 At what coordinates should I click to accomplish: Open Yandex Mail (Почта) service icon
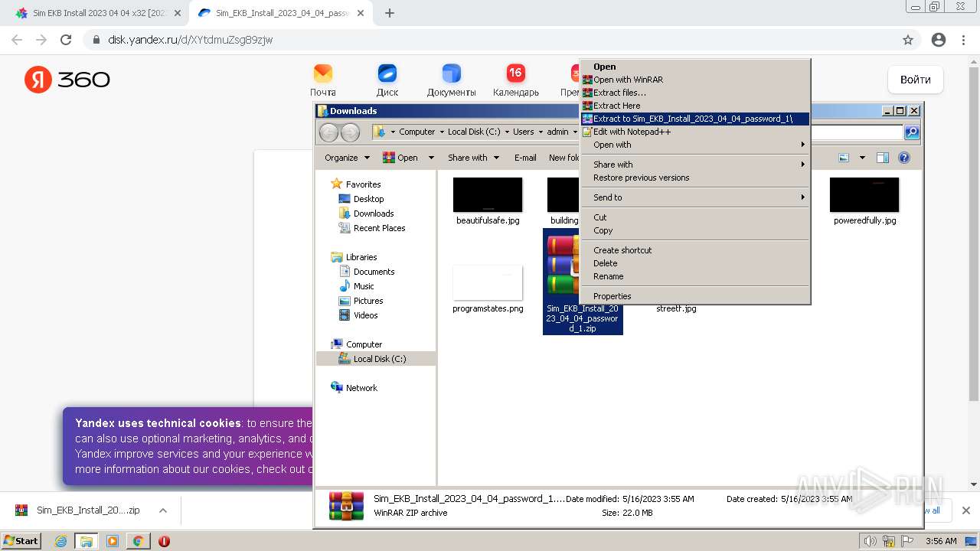pyautogui.click(x=323, y=73)
